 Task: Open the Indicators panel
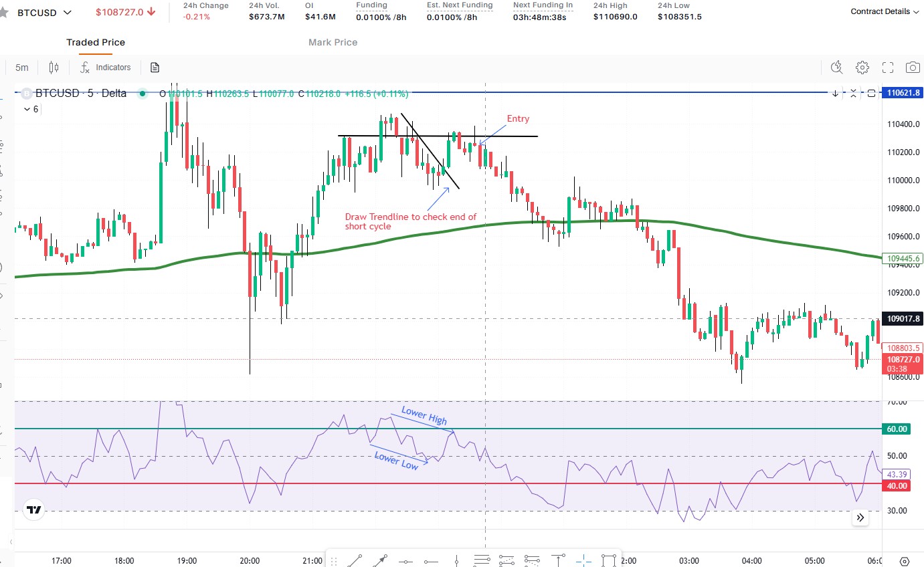click(x=106, y=68)
